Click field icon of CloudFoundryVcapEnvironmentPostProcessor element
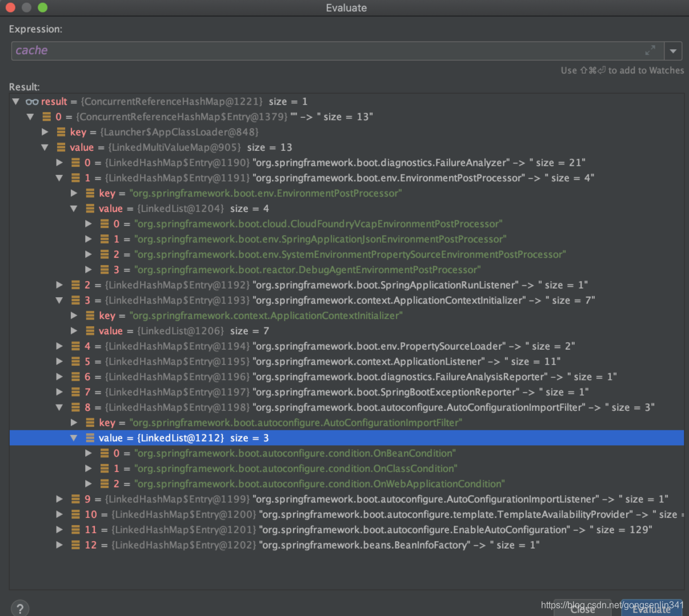This screenshot has height=616, width=689. click(x=105, y=224)
